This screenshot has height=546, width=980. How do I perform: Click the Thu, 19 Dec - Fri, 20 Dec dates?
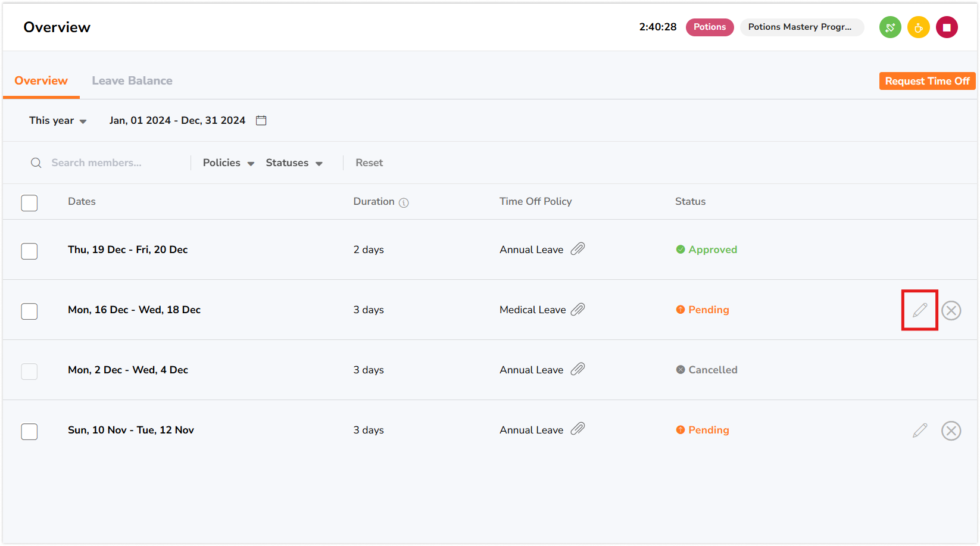(x=128, y=249)
